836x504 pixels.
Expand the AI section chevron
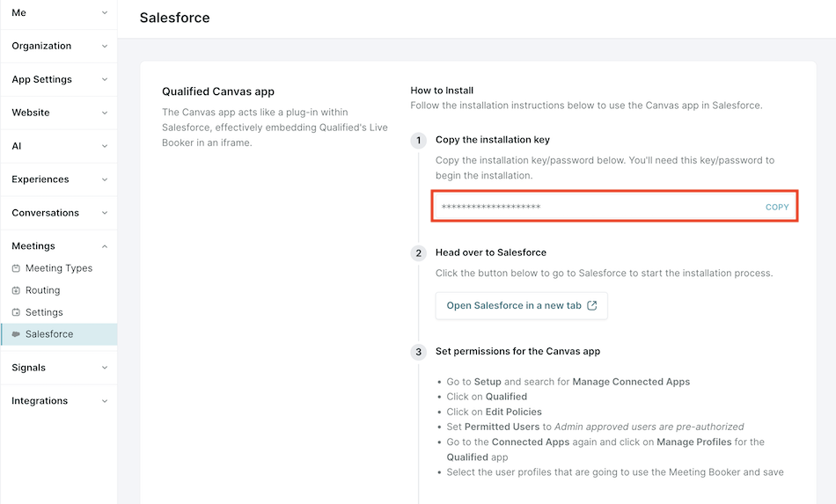(105, 146)
